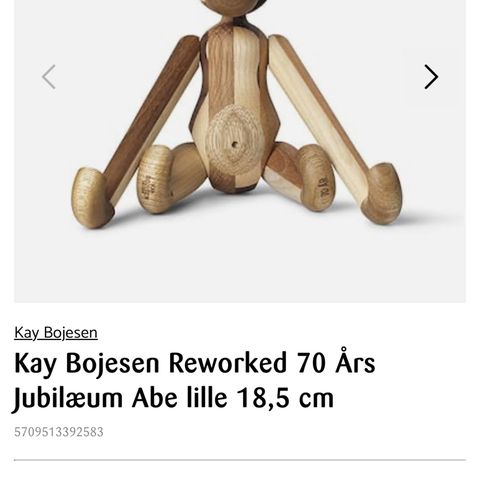The width and height of the screenshot is (480, 480).
Task: Click the product number 5709513392583
Action: coord(59,432)
